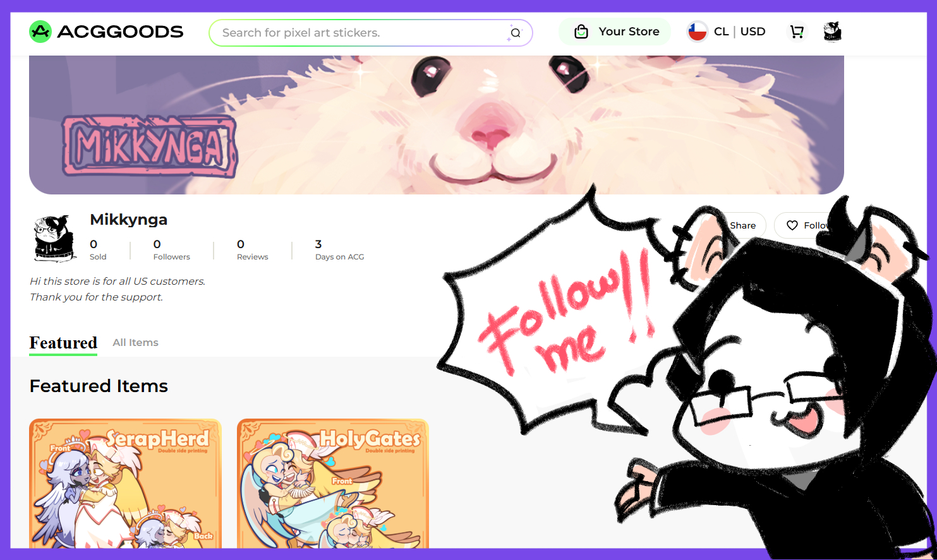Click the pink Mikkynga banner logo
Screen dimensions: 937x560
pyautogui.click(x=150, y=146)
